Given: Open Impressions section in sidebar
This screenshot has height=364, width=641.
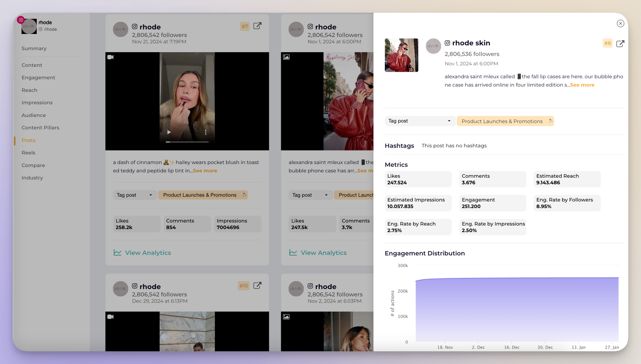Looking at the screenshot, I should (37, 102).
